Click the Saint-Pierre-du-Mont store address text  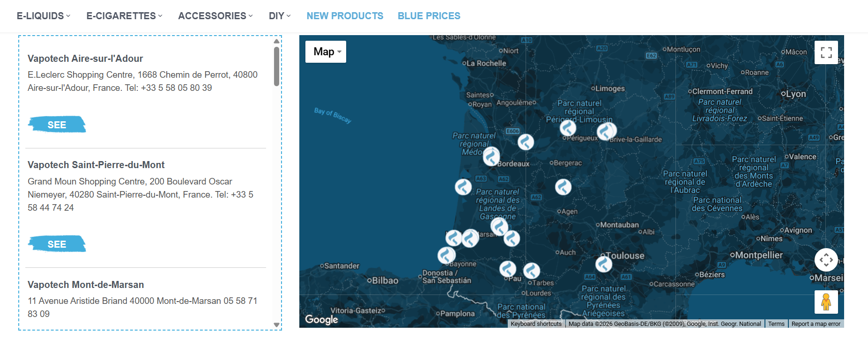point(141,194)
